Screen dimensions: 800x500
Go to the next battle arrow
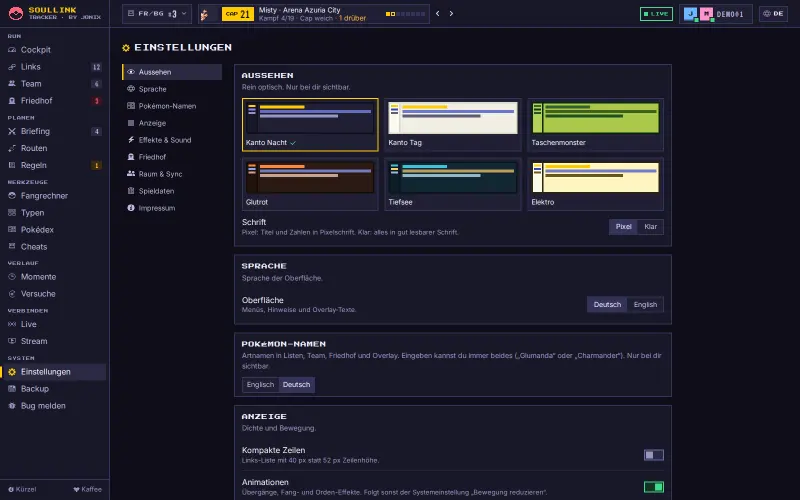(x=451, y=14)
